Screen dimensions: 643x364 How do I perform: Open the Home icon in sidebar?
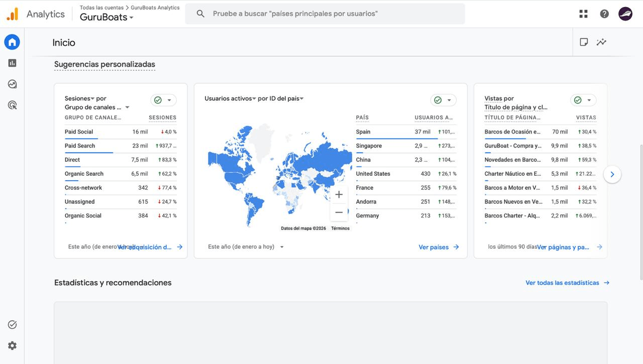tap(12, 42)
